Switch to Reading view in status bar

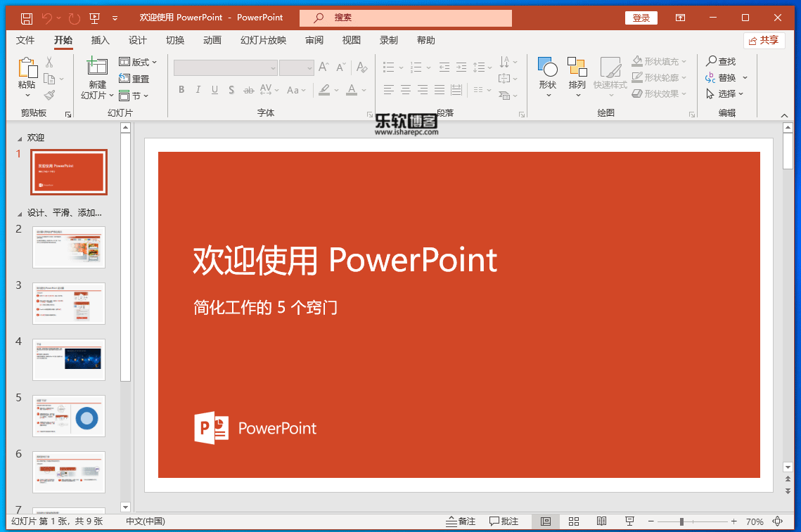click(x=602, y=521)
